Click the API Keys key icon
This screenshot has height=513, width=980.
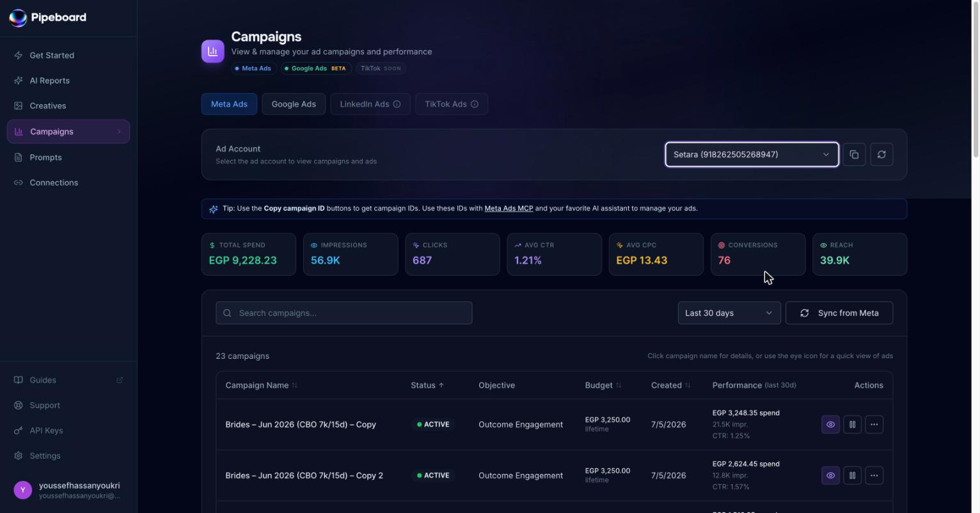(x=19, y=430)
